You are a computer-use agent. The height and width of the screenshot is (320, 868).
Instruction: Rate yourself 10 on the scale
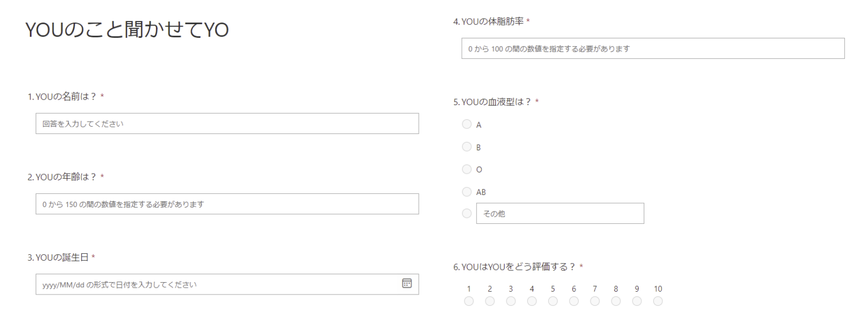coord(658,301)
